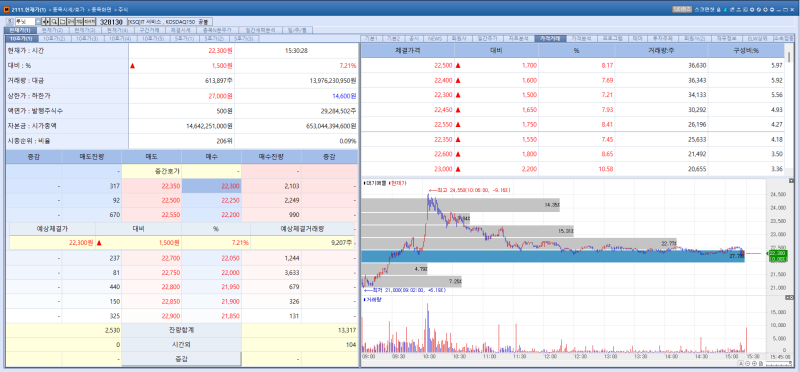Open the 차트분석 tab
The height and width of the screenshot is (372, 800).
518,39
